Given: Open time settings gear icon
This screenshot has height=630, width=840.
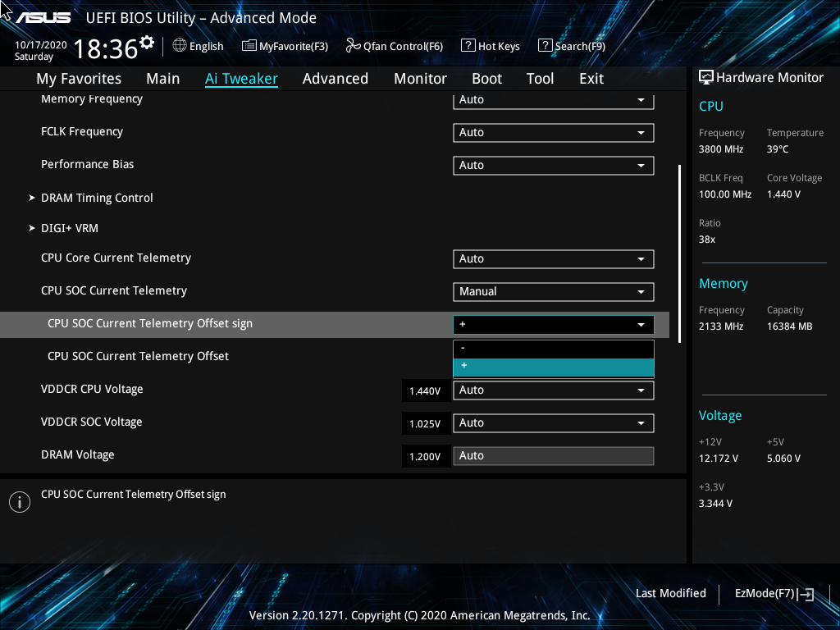Looking at the screenshot, I should click(146, 43).
